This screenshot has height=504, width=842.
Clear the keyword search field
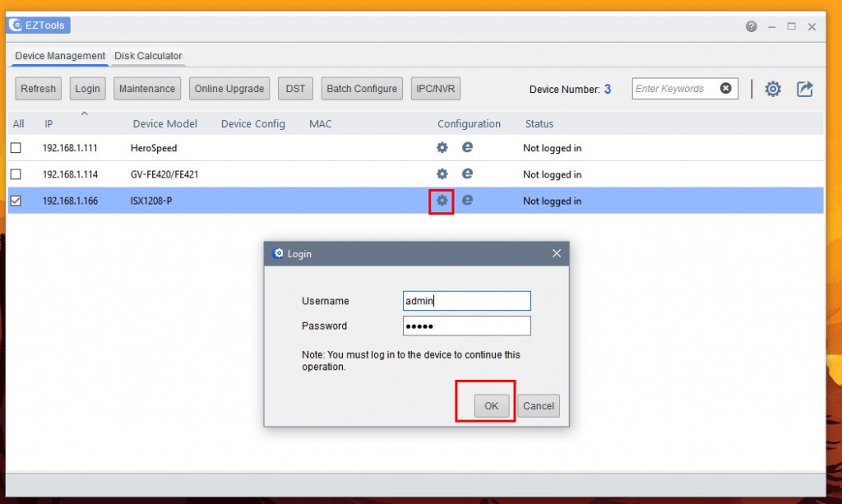click(x=725, y=88)
